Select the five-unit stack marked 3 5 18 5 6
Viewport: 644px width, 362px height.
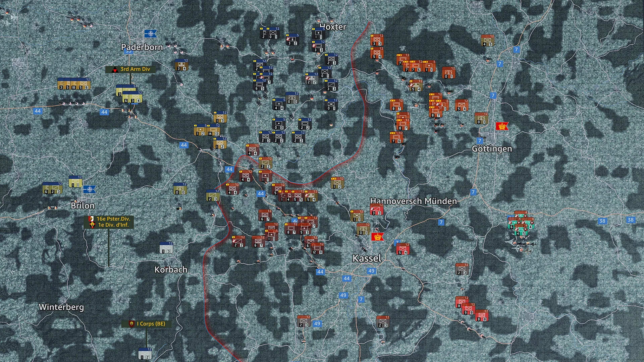coord(74,84)
